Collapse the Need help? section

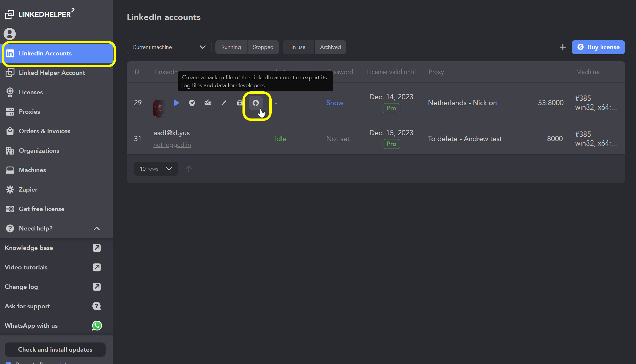pyautogui.click(x=96, y=228)
